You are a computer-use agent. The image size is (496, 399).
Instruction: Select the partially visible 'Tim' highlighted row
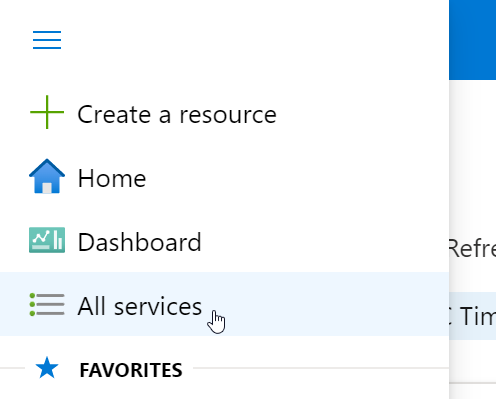tap(472, 316)
